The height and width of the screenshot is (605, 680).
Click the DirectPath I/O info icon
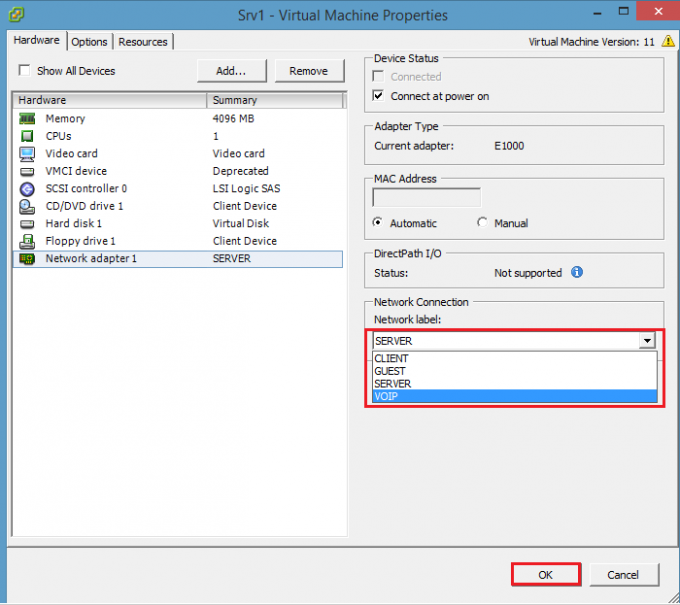[x=577, y=272]
